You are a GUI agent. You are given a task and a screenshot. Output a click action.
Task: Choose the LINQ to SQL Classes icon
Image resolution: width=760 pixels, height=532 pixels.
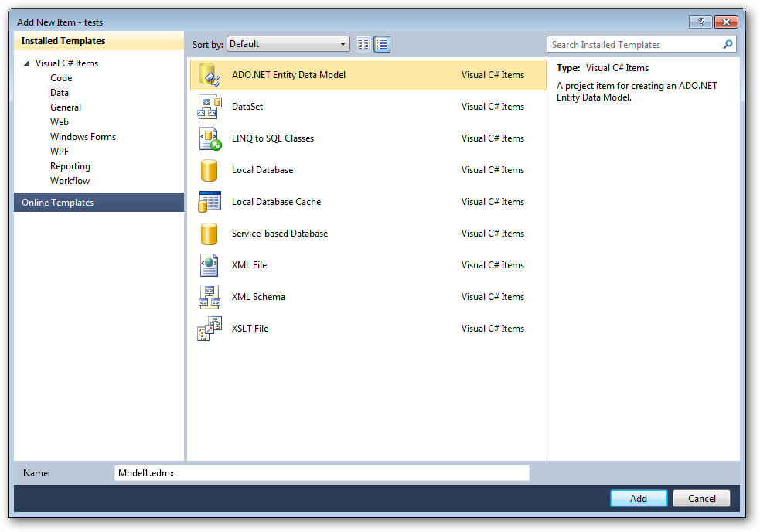point(210,138)
